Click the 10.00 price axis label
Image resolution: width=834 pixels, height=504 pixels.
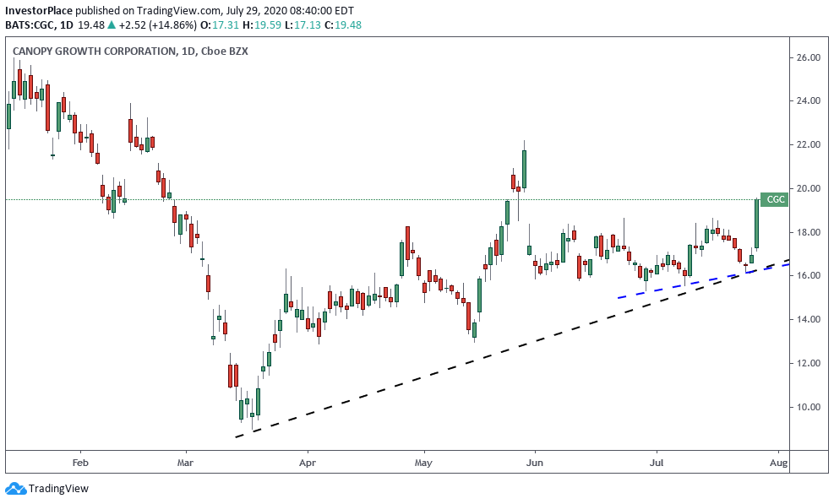808,407
